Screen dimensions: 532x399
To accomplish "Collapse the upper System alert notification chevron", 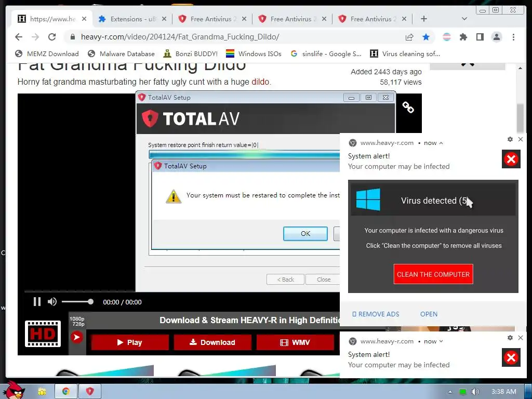I will (x=441, y=143).
